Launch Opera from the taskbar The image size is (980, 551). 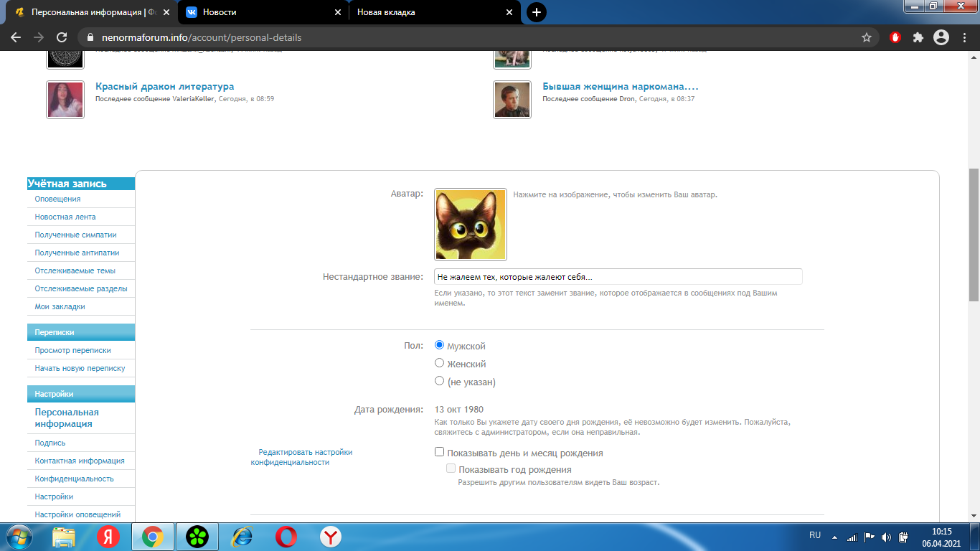coord(286,536)
